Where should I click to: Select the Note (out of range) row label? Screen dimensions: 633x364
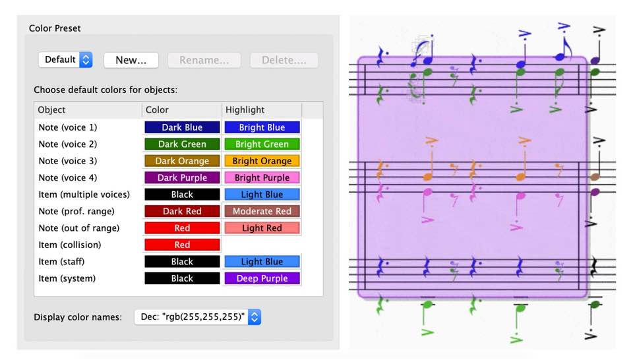(x=79, y=228)
